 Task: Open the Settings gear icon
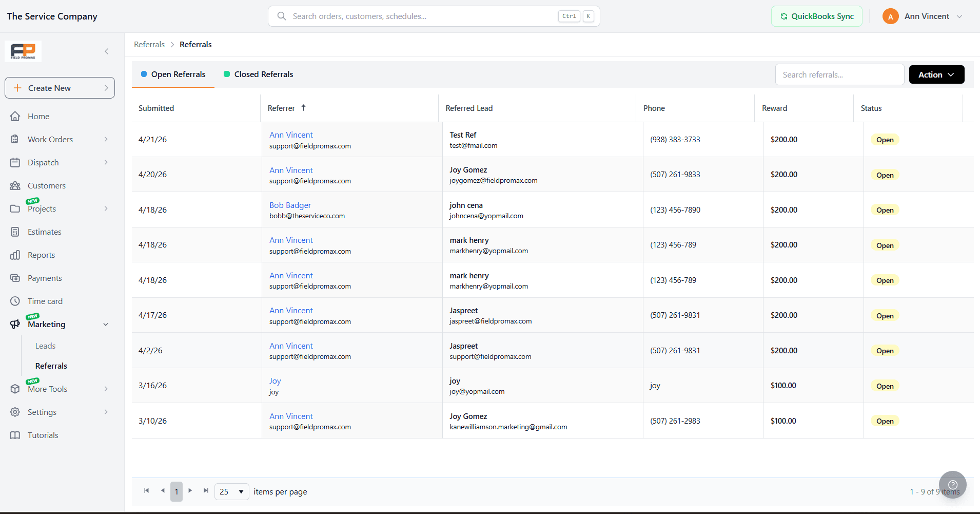15,412
